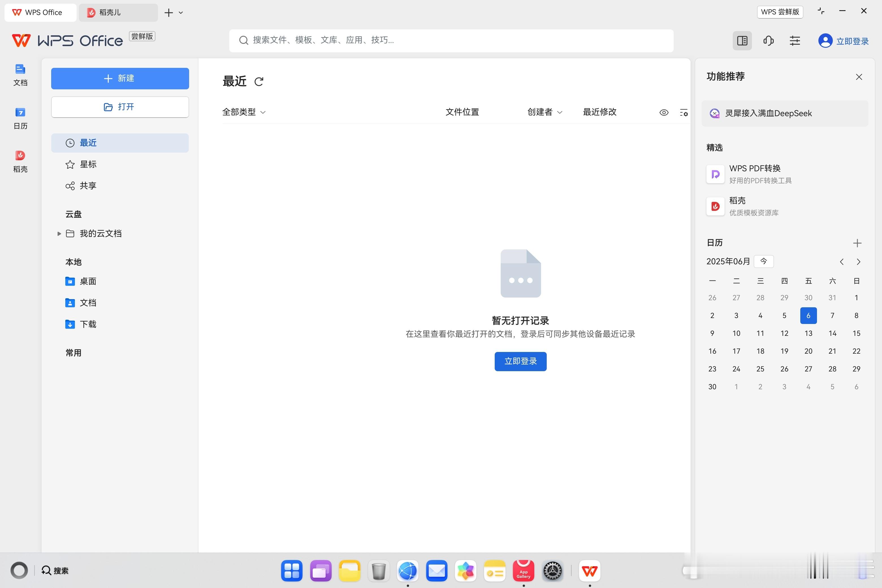Open WPS PDF转换 tool
This screenshot has height=588, width=882.
[749, 174]
